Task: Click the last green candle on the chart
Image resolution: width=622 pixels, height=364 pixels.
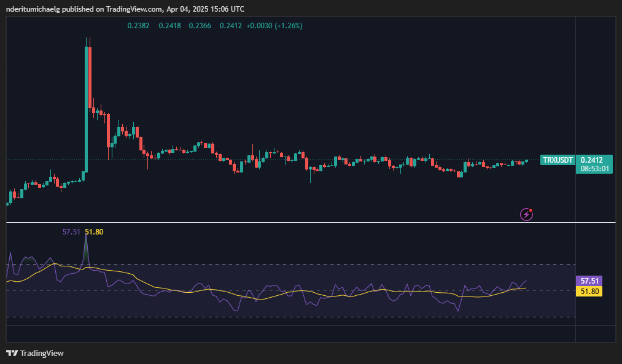Action: click(x=526, y=161)
